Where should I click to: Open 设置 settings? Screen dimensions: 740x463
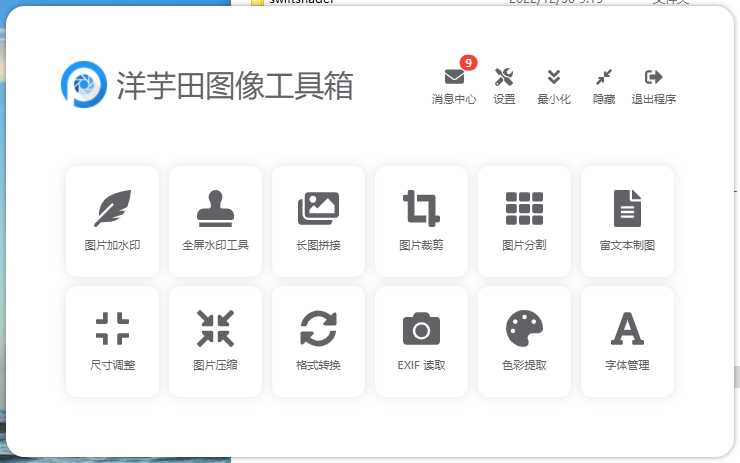(504, 86)
